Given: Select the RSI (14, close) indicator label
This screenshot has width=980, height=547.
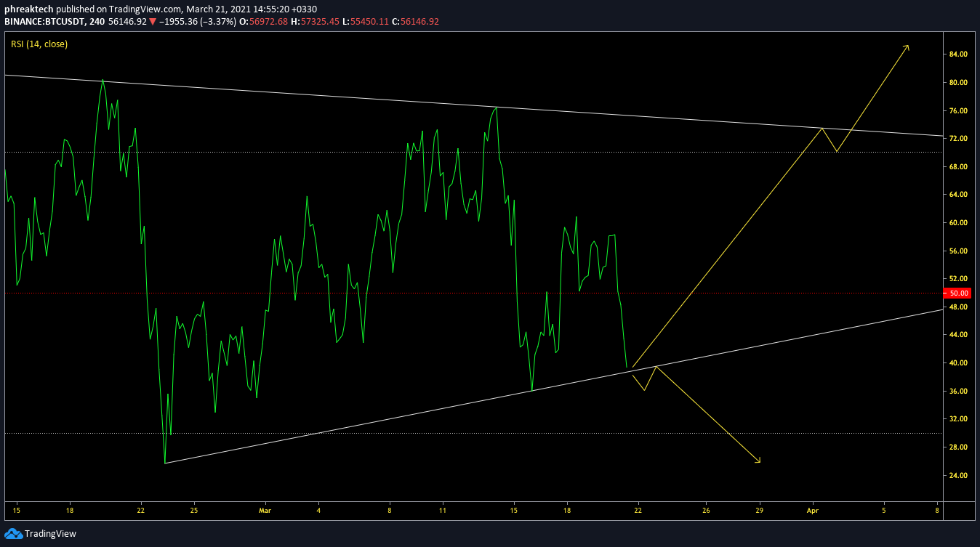Looking at the screenshot, I should click(39, 44).
